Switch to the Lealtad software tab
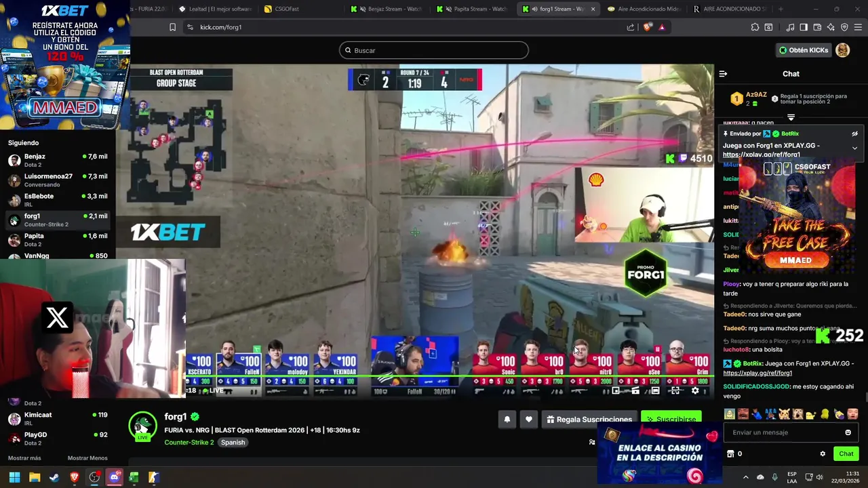The image size is (868, 488). (x=215, y=9)
